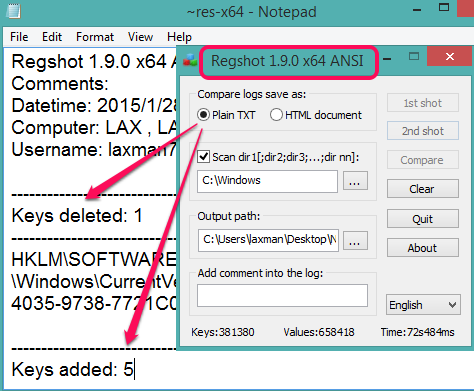Open Notepad's Help menu
This screenshot has height=391, width=474.
[x=179, y=37]
